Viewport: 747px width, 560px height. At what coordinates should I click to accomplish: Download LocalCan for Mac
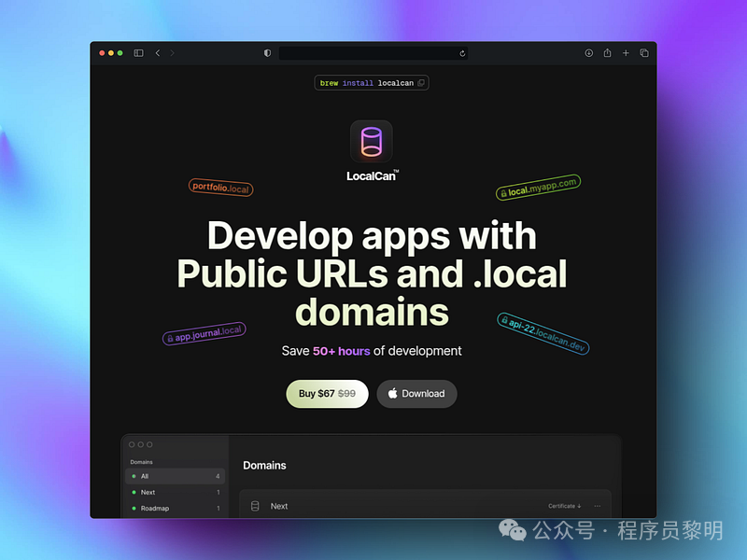click(416, 394)
